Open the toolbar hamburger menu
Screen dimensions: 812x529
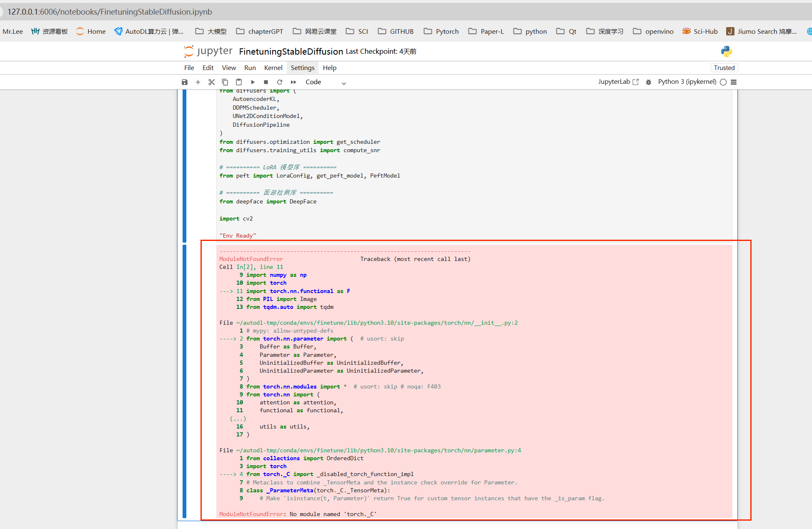click(734, 82)
